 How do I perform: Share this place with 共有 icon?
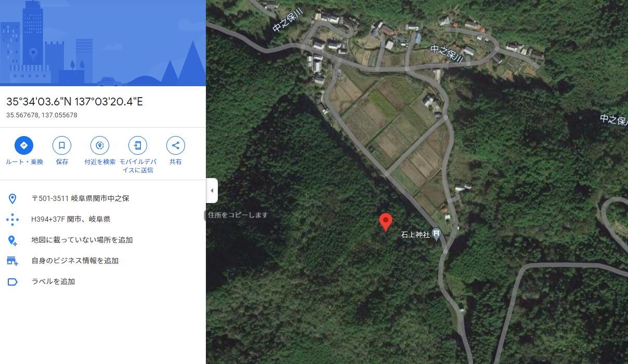[x=176, y=145]
